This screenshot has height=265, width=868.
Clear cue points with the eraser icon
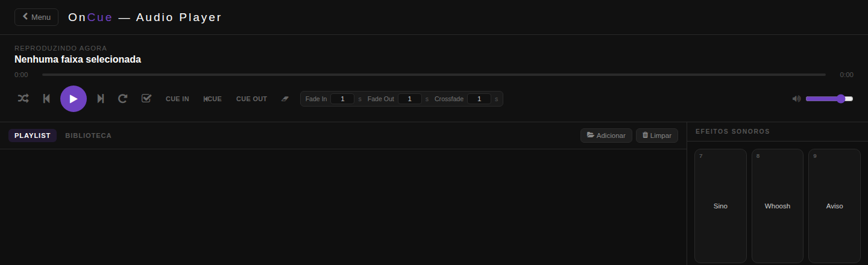(x=286, y=99)
